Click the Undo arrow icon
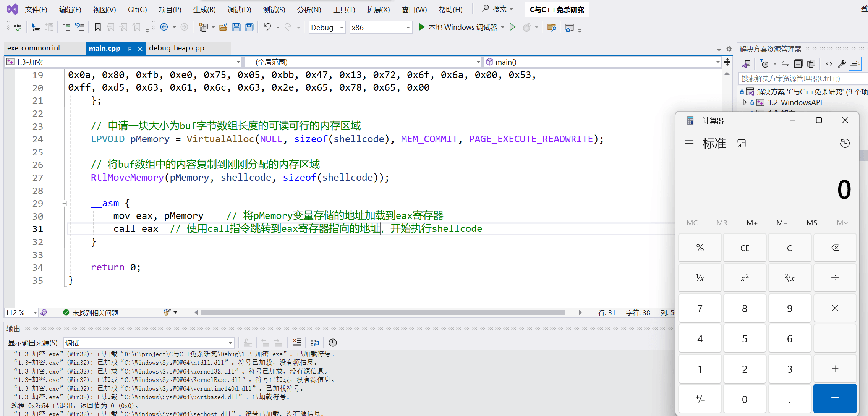Image resolution: width=868 pixels, height=416 pixels. 267,27
